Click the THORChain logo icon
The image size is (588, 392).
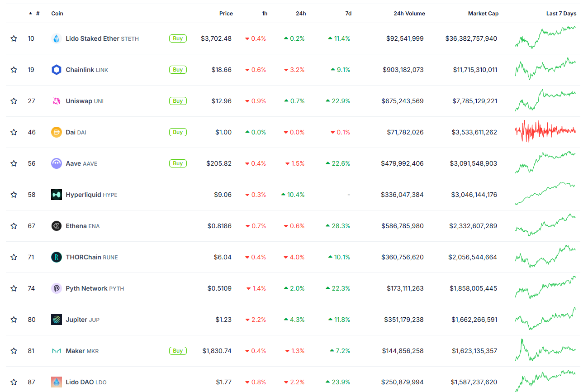pyautogui.click(x=57, y=257)
